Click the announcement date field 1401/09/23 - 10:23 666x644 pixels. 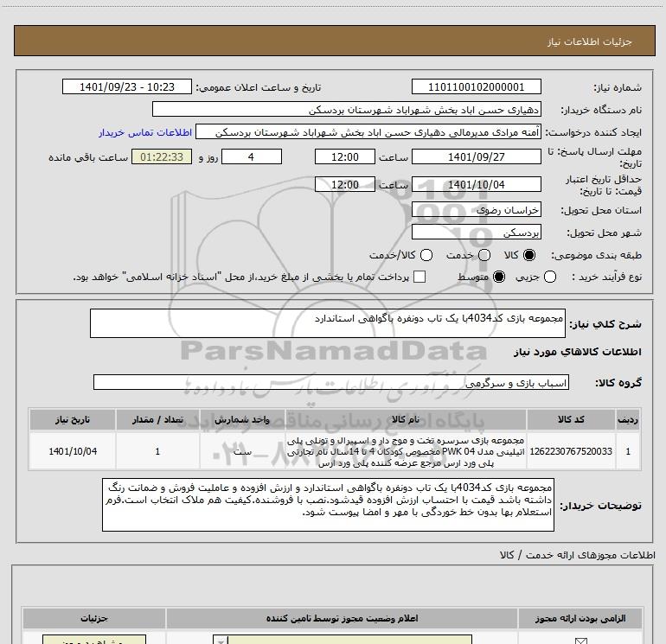click(x=127, y=86)
